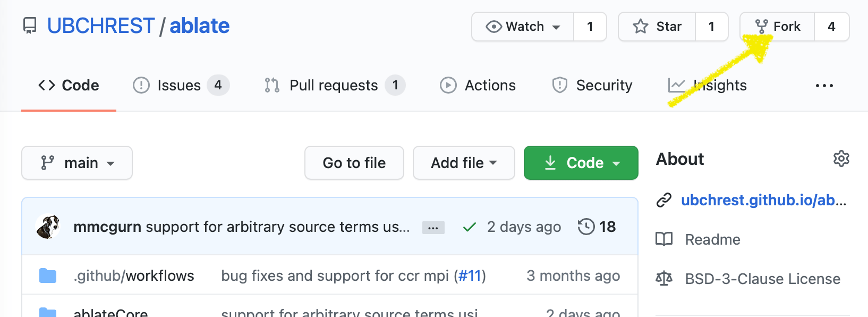Select the Code tab
Screen dimensions: 868x317
69,85
